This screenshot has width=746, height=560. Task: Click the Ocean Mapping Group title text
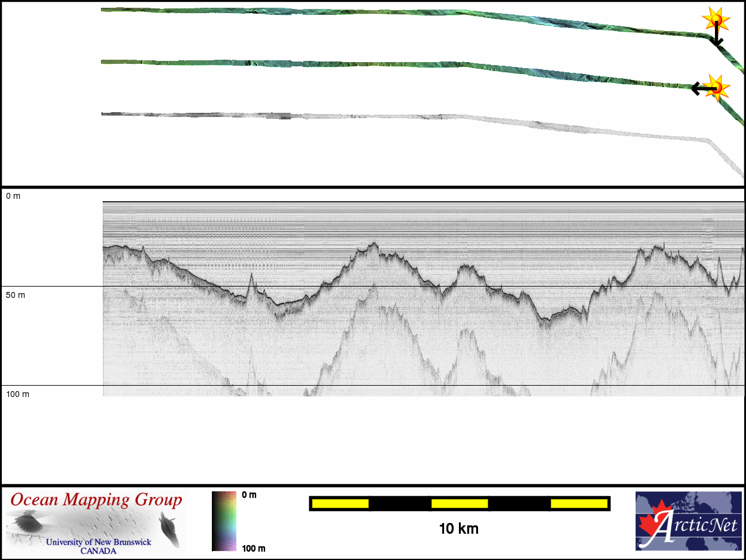click(96, 500)
